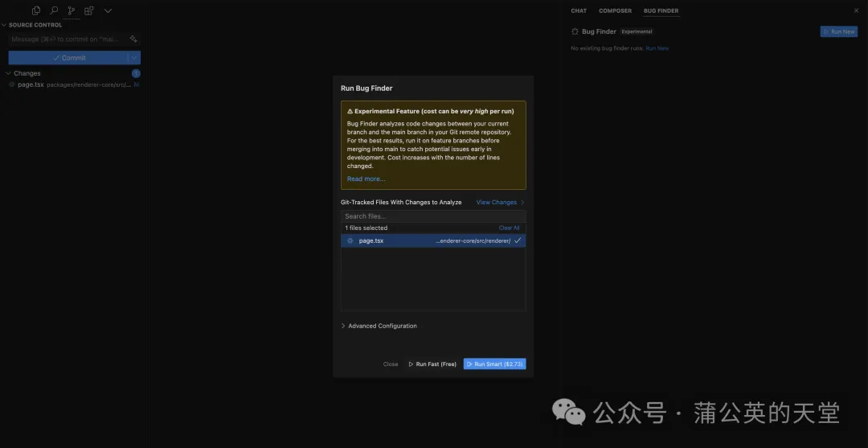Click the Search files input
The height and width of the screenshot is (448, 868).
(x=433, y=216)
